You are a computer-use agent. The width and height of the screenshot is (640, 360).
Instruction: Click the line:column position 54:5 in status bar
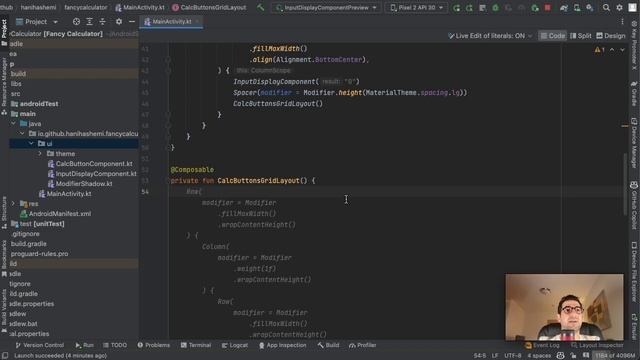(480, 356)
